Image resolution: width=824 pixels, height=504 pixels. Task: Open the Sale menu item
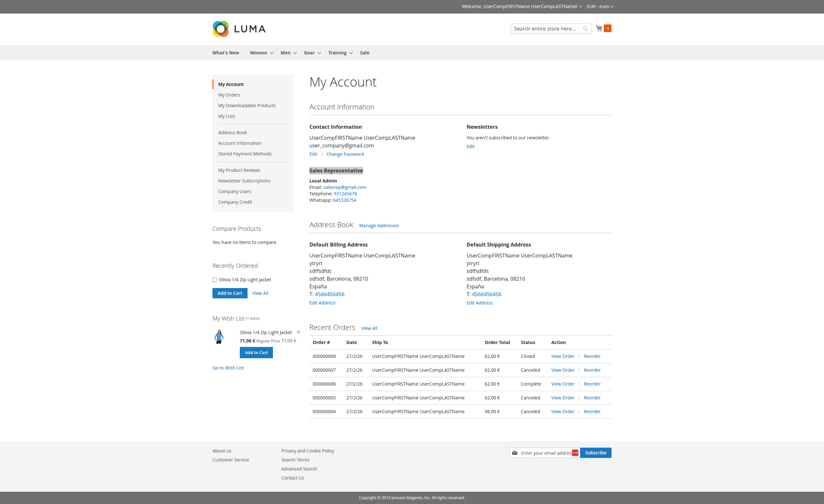coord(364,52)
